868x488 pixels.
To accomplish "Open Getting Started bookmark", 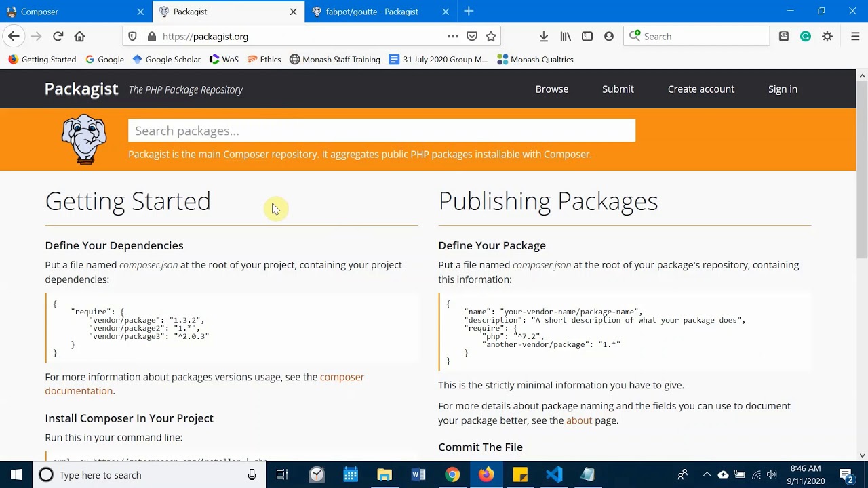I will point(42,60).
